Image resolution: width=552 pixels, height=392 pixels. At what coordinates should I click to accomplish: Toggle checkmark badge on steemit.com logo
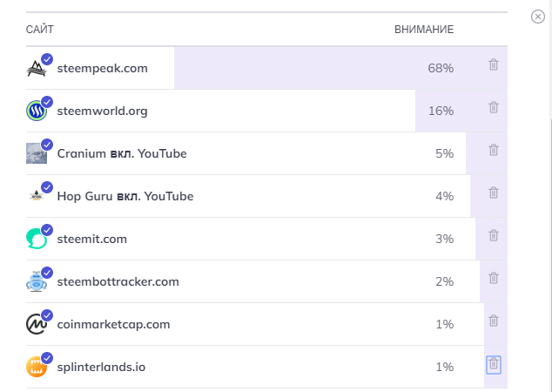[47, 229]
